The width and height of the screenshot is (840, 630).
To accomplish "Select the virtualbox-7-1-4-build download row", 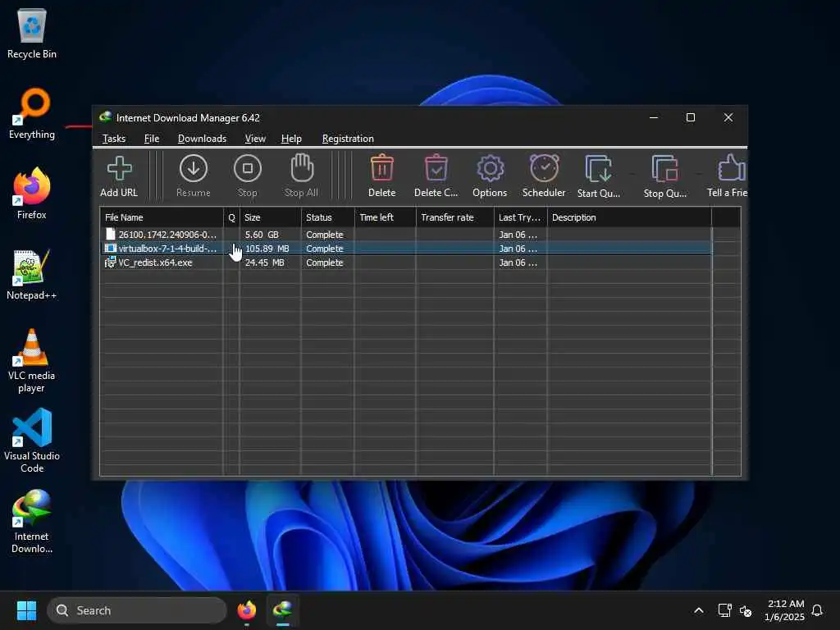I will pyautogui.click(x=406, y=249).
